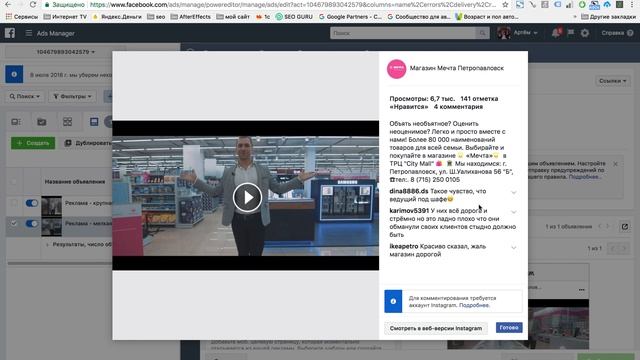Go back in browser navigation
Image resolution: width=640 pixels, height=360 pixels.
pos(8,5)
